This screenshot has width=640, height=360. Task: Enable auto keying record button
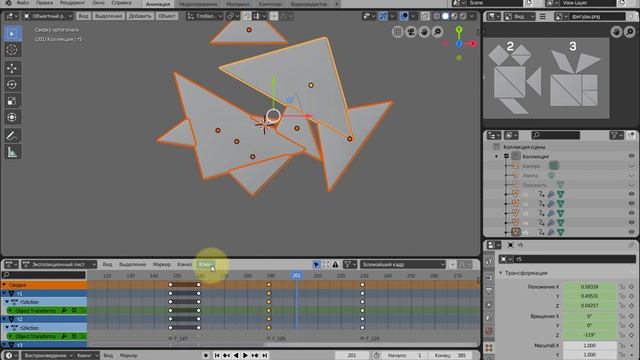coord(206,355)
